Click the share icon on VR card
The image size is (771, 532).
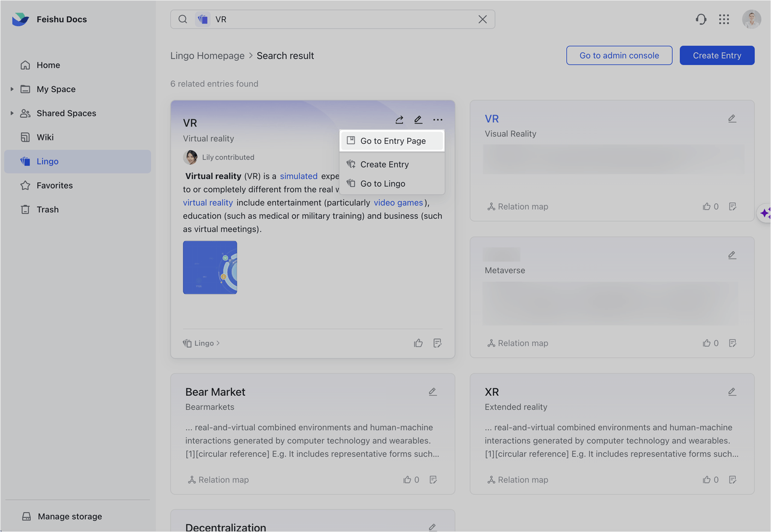(x=399, y=120)
